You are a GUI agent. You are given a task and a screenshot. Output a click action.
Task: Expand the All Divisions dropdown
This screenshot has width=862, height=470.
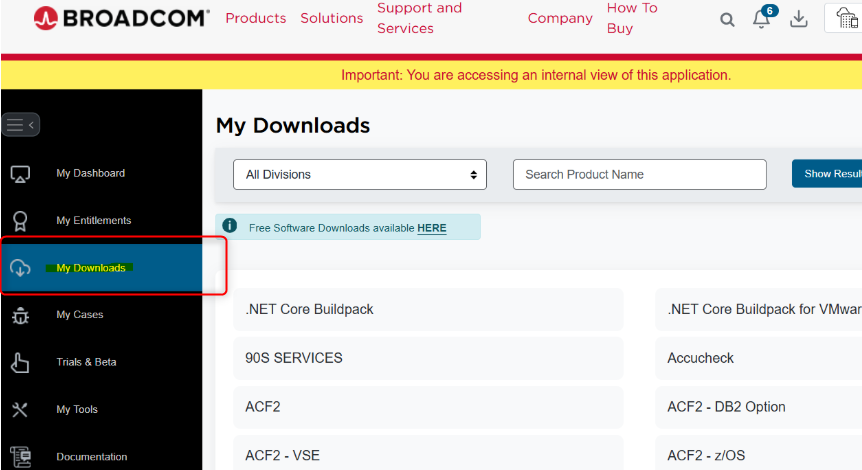[360, 175]
